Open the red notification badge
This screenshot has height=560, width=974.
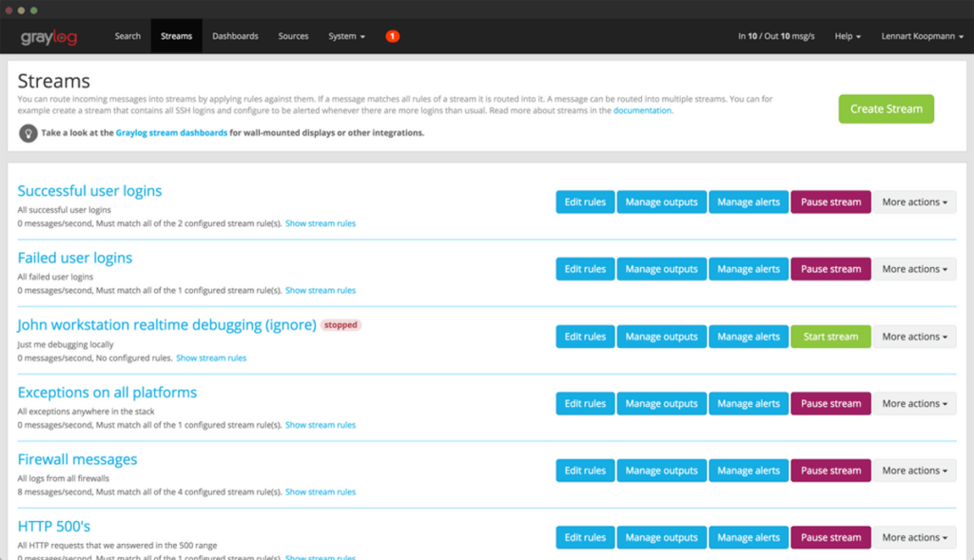click(392, 35)
